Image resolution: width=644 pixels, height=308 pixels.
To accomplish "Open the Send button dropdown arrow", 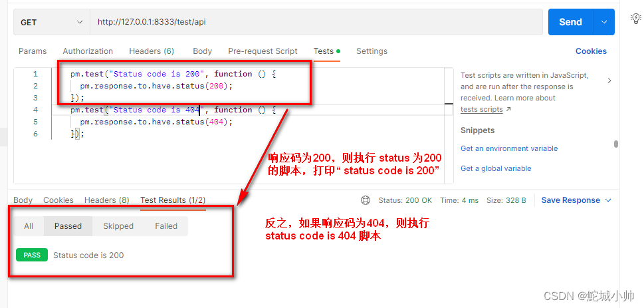I will pos(604,22).
